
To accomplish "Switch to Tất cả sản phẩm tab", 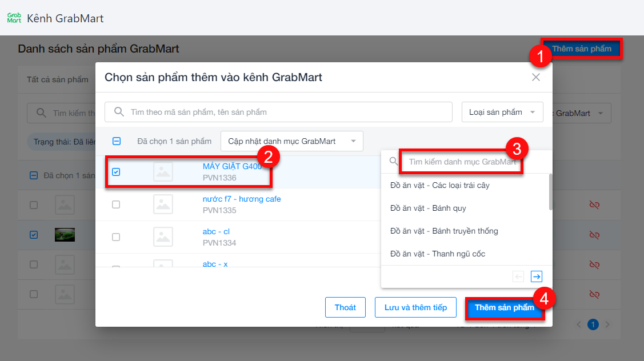I will tap(58, 79).
